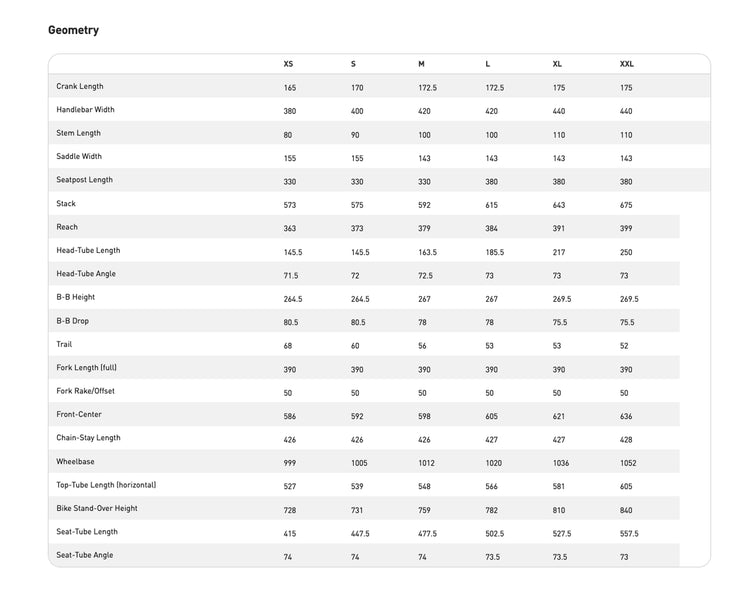Screen dimensions: 740x592
Task: Click the Reach row label
Action: [x=67, y=227]
